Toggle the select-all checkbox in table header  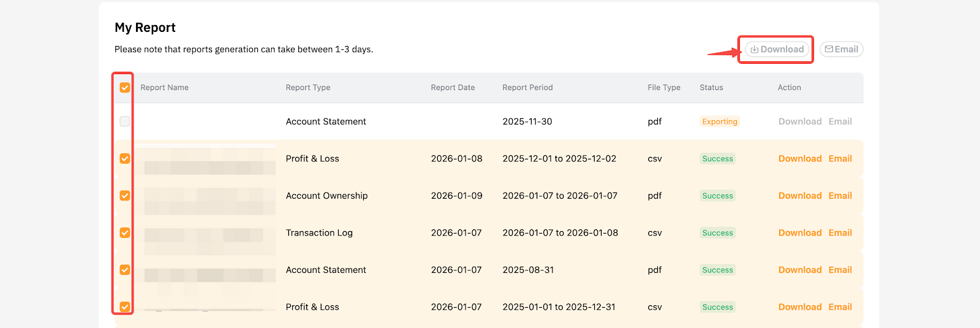pyautogui.click(x=125, y=88)
